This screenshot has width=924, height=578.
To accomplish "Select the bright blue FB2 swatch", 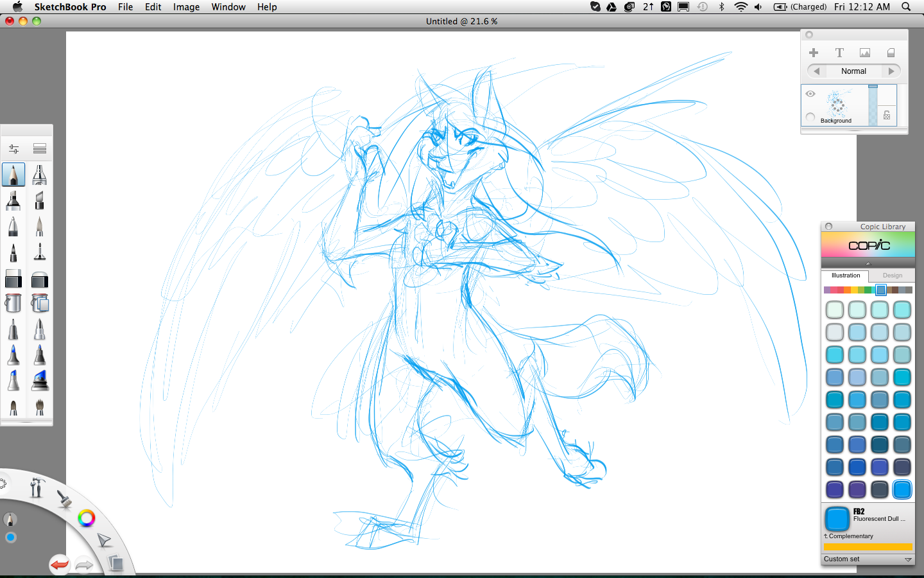I will [902, 489].
